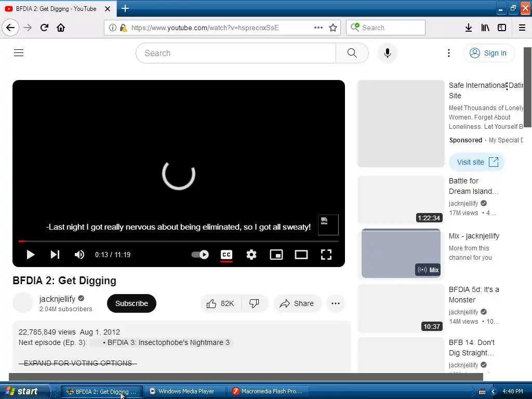532x399 pixels.
Task: Open page actions three-dot menu in address bar
Action: point(318,28)
